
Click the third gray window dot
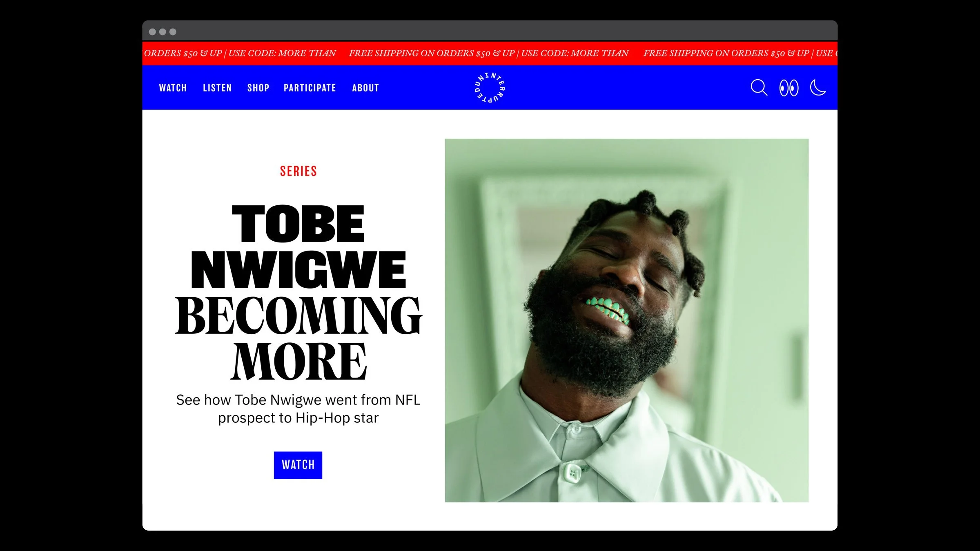(173, 32)
